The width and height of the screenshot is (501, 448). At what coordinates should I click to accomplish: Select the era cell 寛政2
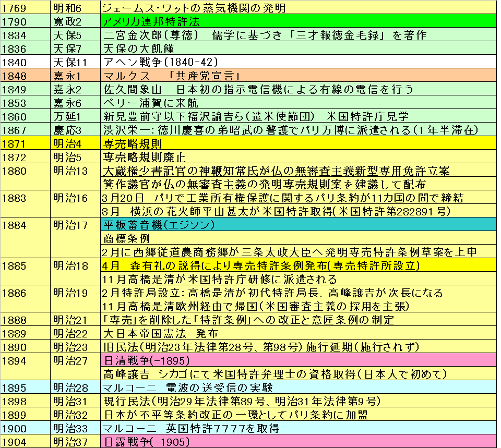click(75, 22)
